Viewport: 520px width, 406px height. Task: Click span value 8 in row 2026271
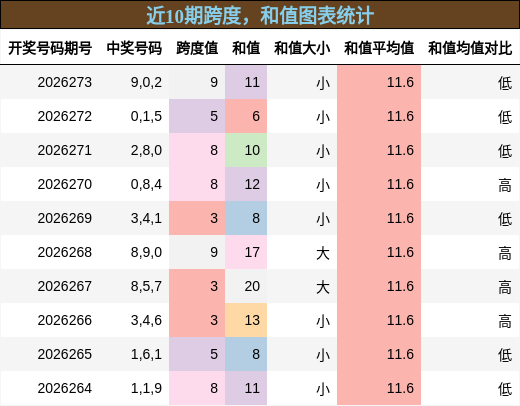point(197,150)
